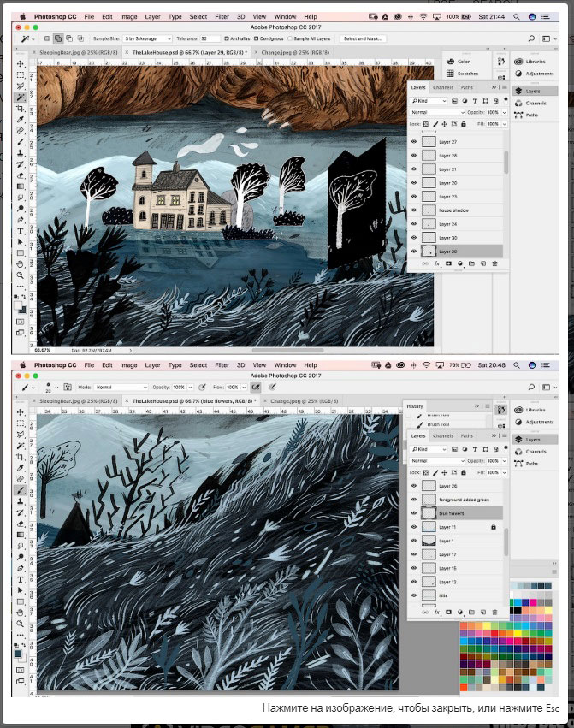Select the Eraser tool in the Layer 29 window
Screen dimensions: 574x728
21,175
